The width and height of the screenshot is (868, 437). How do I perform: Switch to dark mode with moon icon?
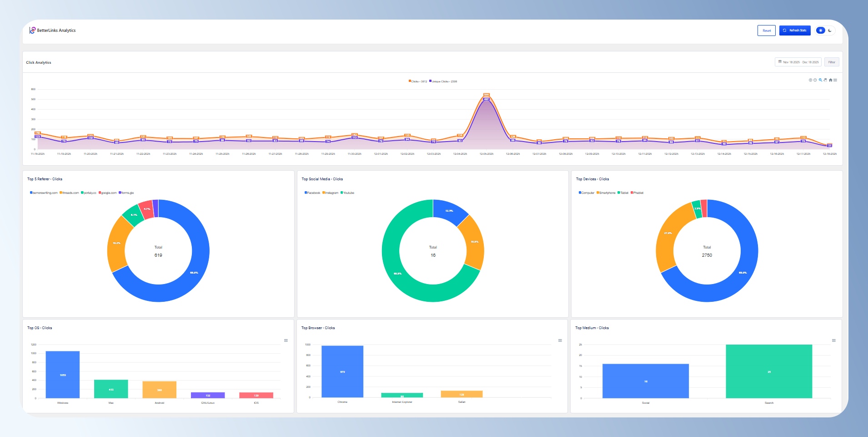pyautogui.click(x=830, y=30)
